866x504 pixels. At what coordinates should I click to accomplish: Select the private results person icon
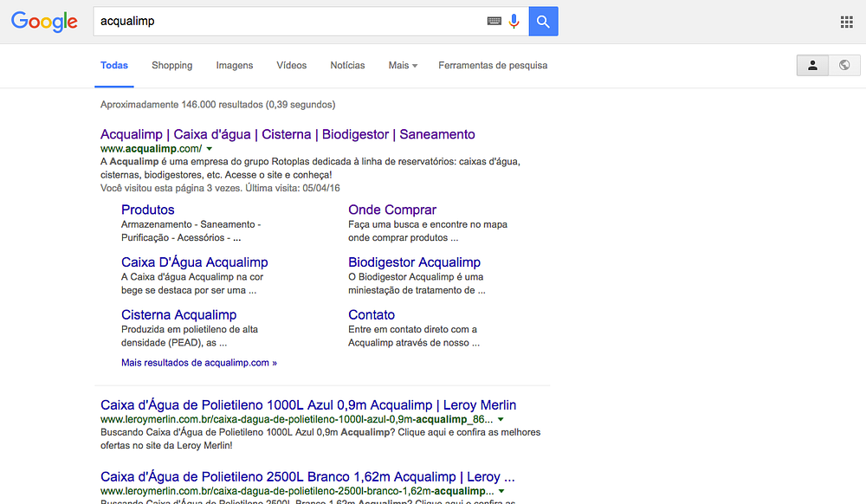[812, 65]
